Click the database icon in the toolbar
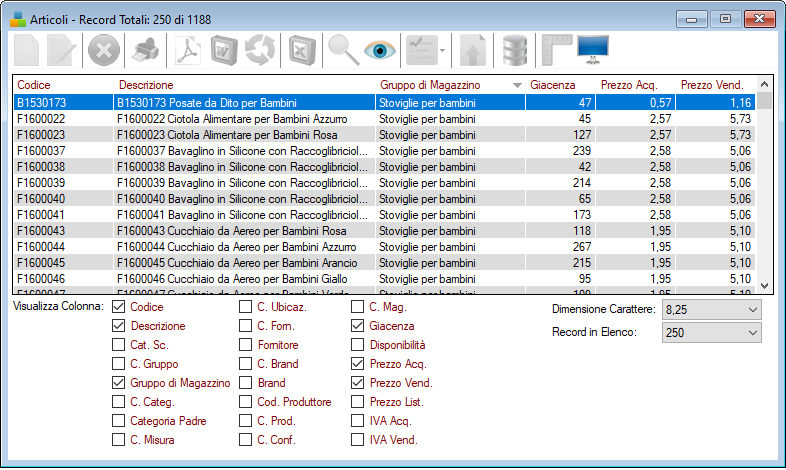The height and width of the screenshot is (470, 786). [515, 49]
